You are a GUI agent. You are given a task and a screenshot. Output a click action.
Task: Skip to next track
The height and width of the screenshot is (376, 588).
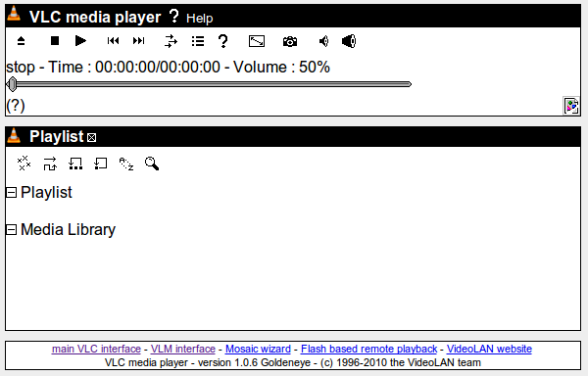coord(139,41)
